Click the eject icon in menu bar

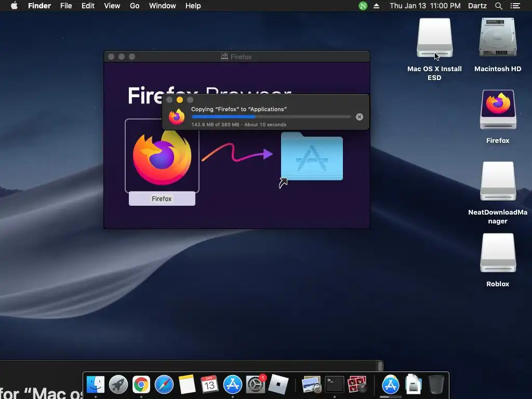(x=376, y=6)
